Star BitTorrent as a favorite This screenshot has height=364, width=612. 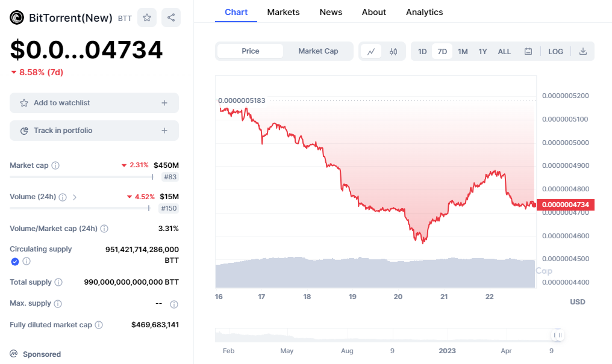[x=147, y=17]
